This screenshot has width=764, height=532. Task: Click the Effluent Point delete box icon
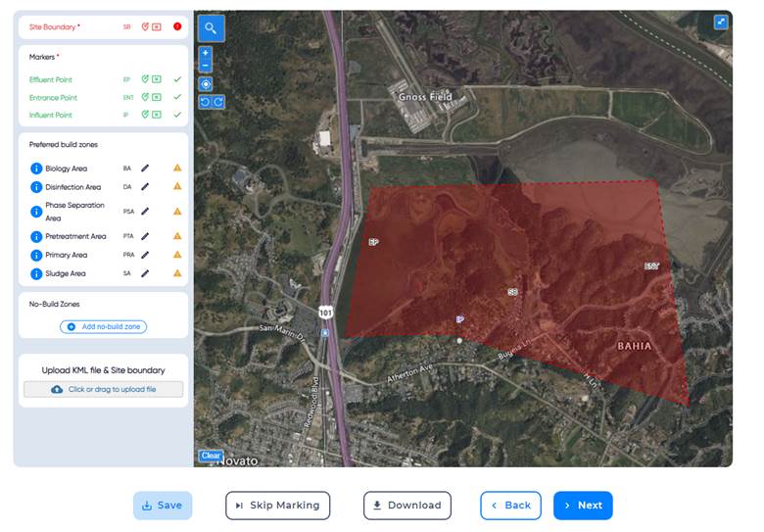pyautogui.click(x=157, y=79)
